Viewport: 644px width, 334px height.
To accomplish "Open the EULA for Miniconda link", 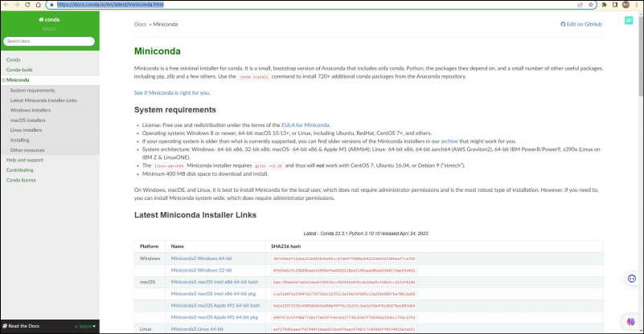I will click(306, 125).
